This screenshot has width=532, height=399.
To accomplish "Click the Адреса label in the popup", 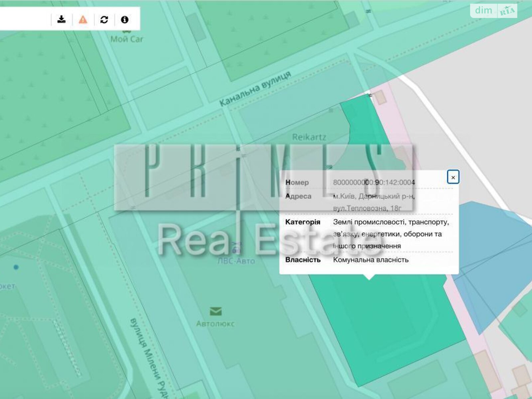I will click(298, 196).
